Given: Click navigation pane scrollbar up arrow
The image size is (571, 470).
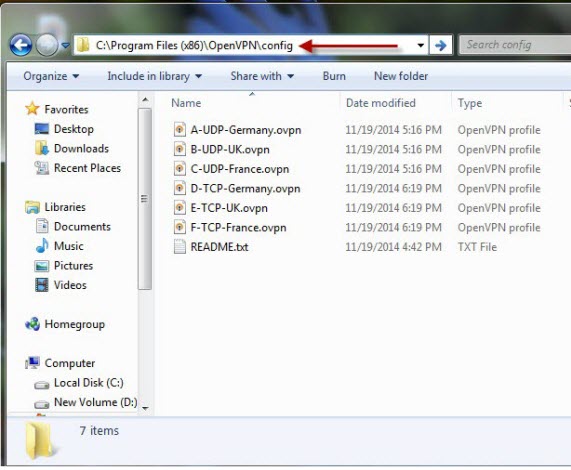Looking at the screenshot, I should 145,99.
